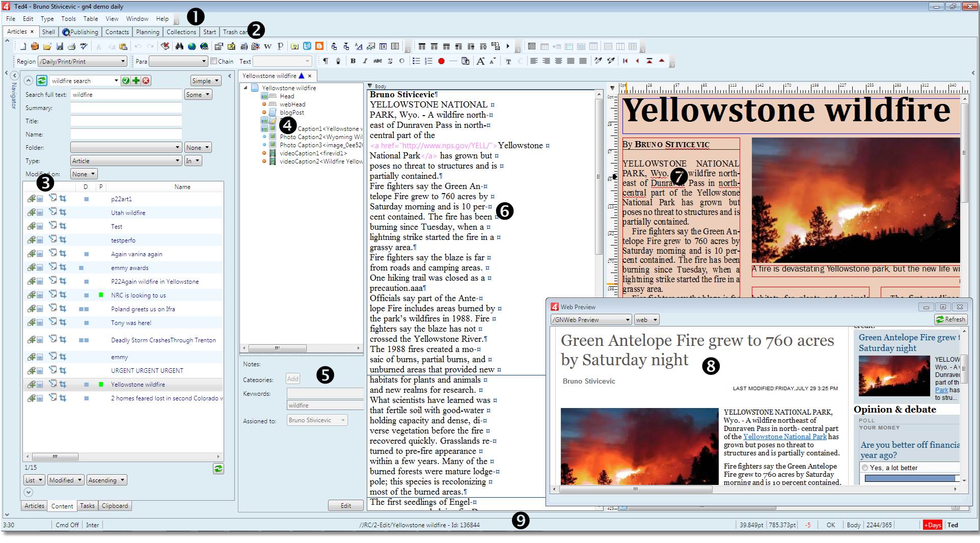Open the Type Article dropdown
The image size is (980, 543).
click(126, 160)
